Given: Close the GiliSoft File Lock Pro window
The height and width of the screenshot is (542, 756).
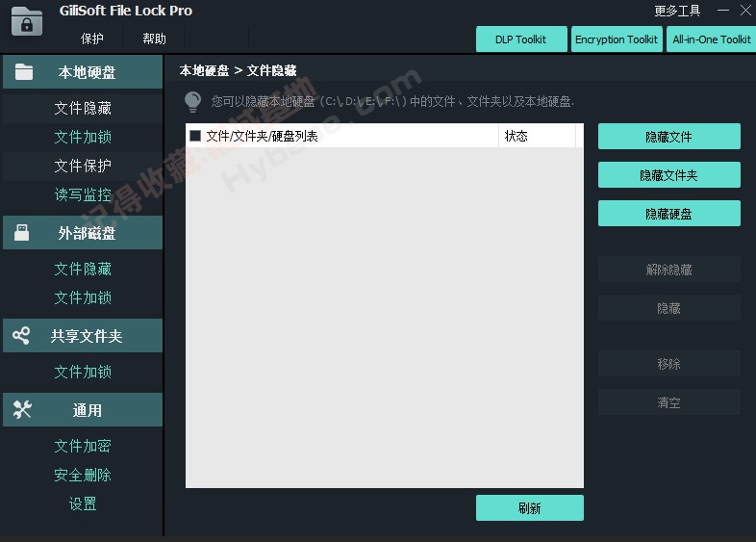Looking at the screenshot, I should click(x=745, y=11).
